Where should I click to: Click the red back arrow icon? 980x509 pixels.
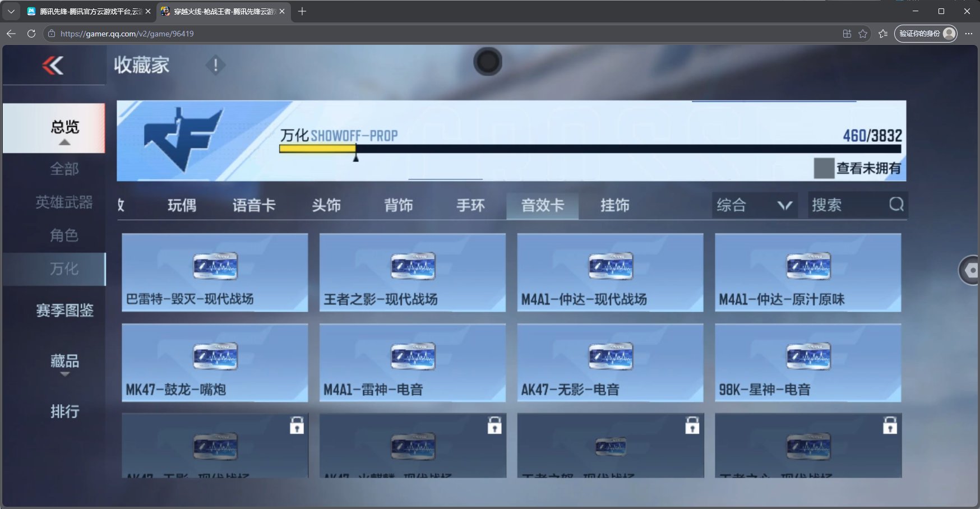click(53, 66)
